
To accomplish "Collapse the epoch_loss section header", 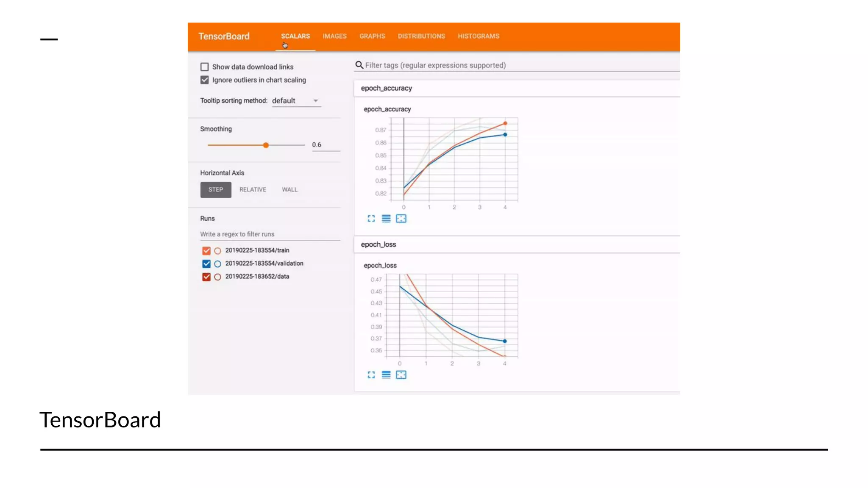I will click(x=378, y=244).
